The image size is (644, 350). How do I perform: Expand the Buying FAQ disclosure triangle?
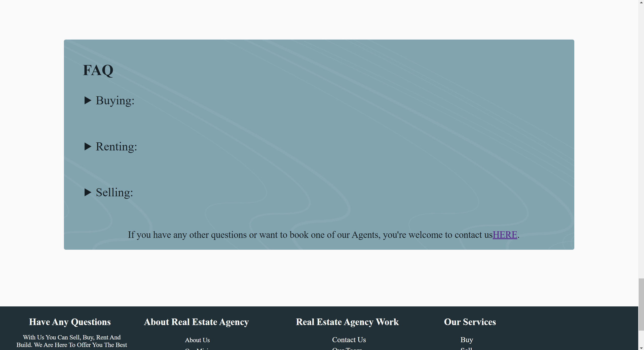(x=88, y=100)
